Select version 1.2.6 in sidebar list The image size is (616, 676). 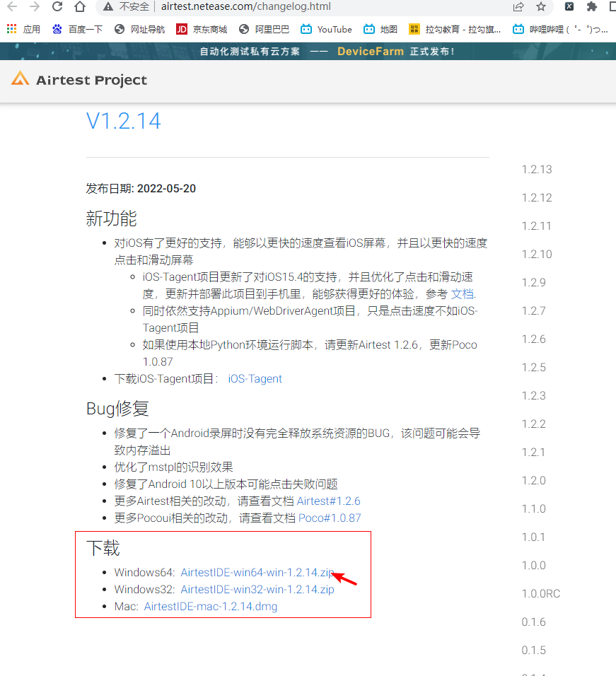coord(534,339)
